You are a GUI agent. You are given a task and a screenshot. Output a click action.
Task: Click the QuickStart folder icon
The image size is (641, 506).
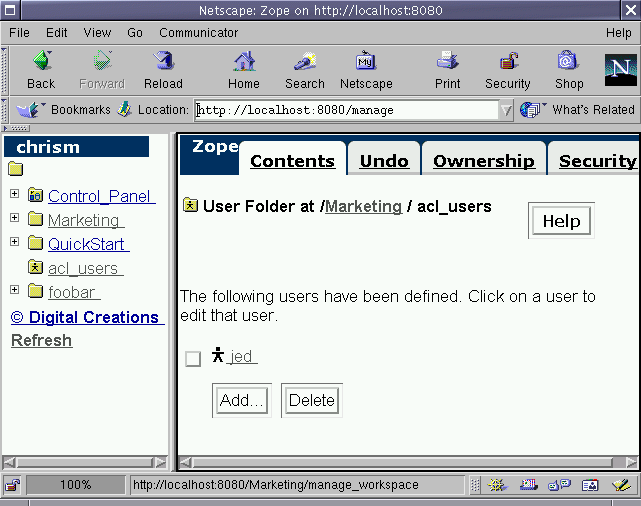coord(36,243)
